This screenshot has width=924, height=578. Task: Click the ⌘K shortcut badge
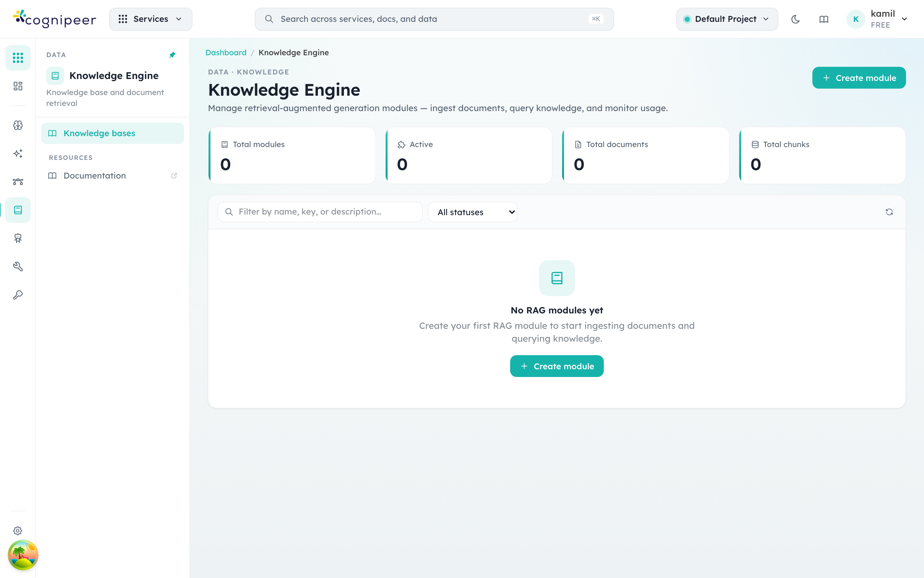596,19
